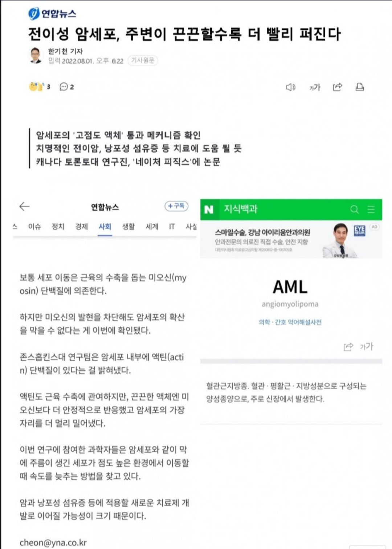Adjust font size below AML entry
Viewport: 392px width, 549px height.
coord(366,346)
